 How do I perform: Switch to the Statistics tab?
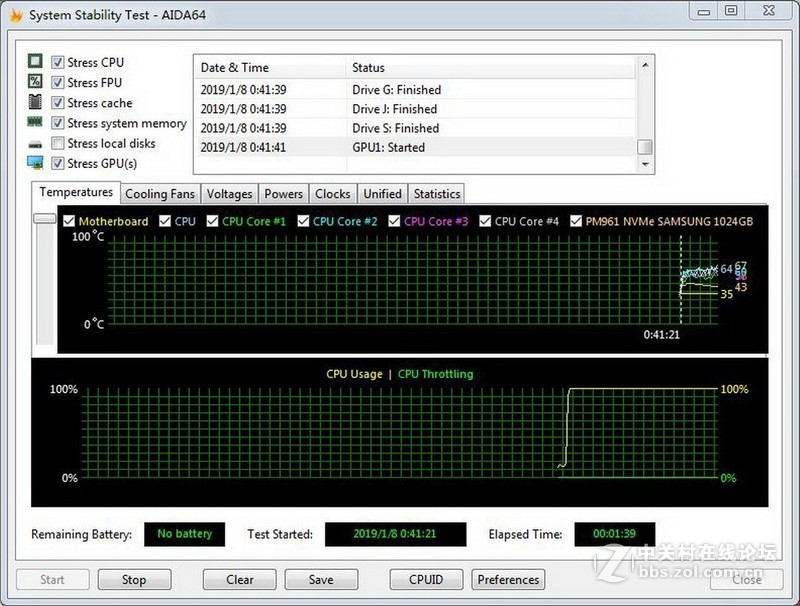point(436,193)
